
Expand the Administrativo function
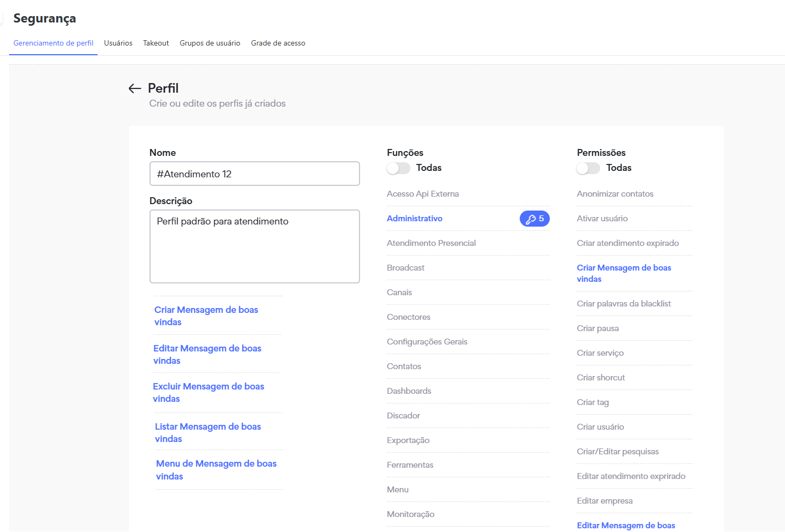click(x=414, y=219)
